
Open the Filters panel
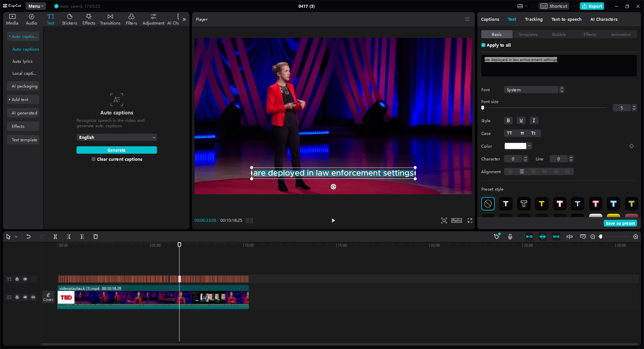click(x=131, y=19)
